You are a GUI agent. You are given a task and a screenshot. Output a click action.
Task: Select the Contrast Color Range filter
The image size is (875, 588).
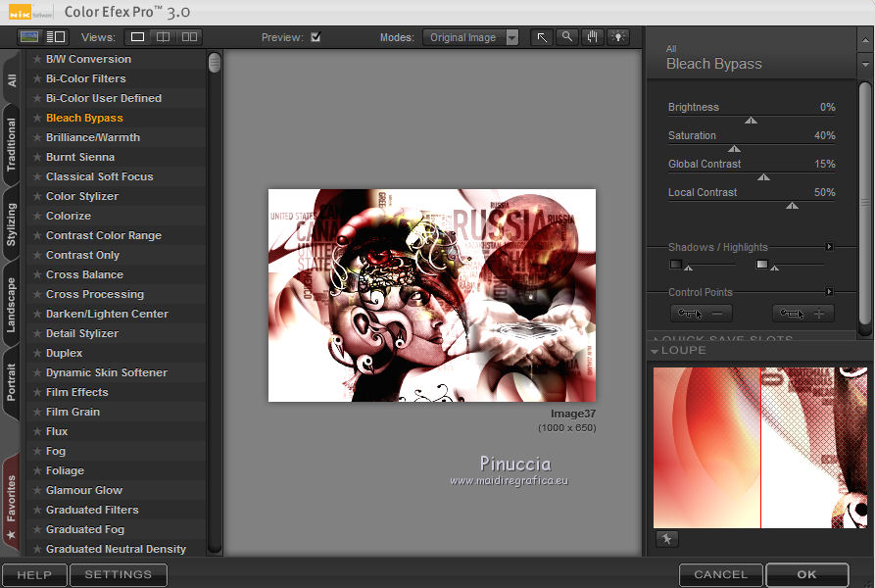117,235
